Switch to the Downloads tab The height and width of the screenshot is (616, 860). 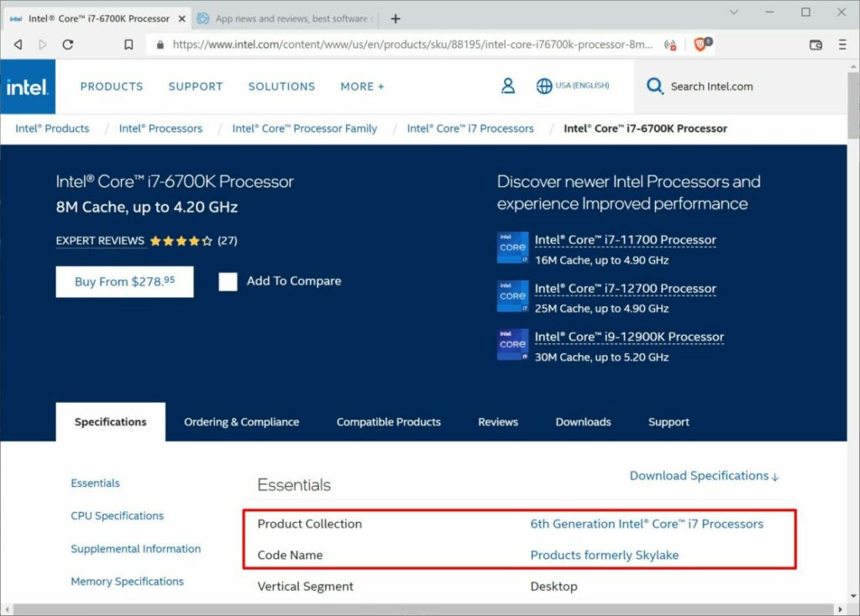click(x=583, y=422)
